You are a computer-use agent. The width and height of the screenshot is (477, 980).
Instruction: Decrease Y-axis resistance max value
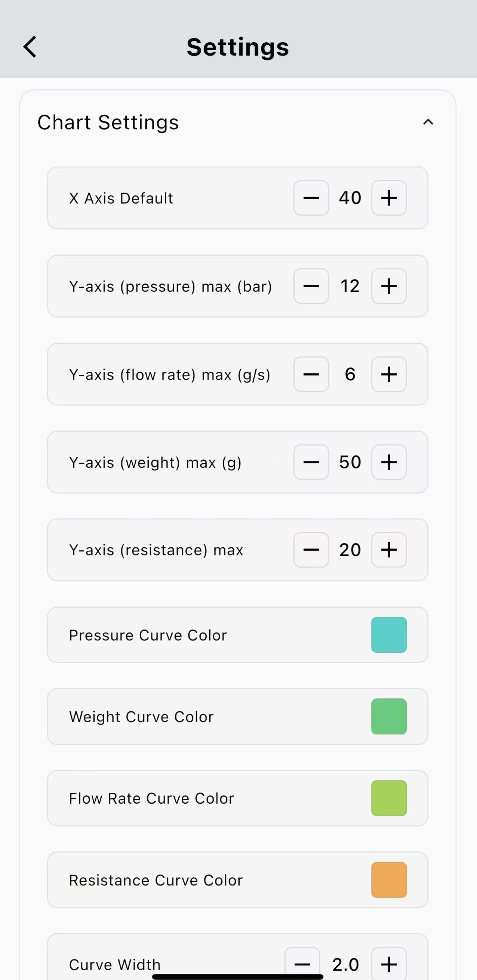point(311,550)
